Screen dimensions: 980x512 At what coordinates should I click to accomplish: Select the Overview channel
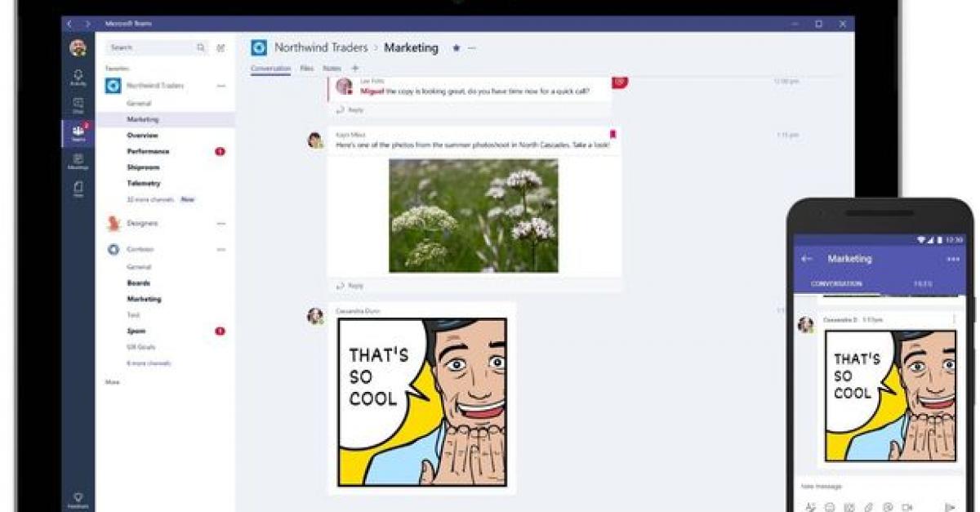143,136
